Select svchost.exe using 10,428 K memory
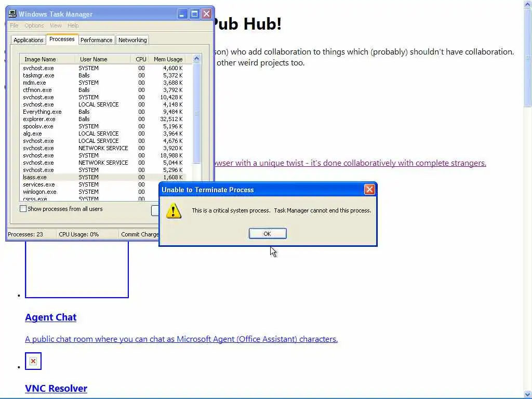 (103, 97)
